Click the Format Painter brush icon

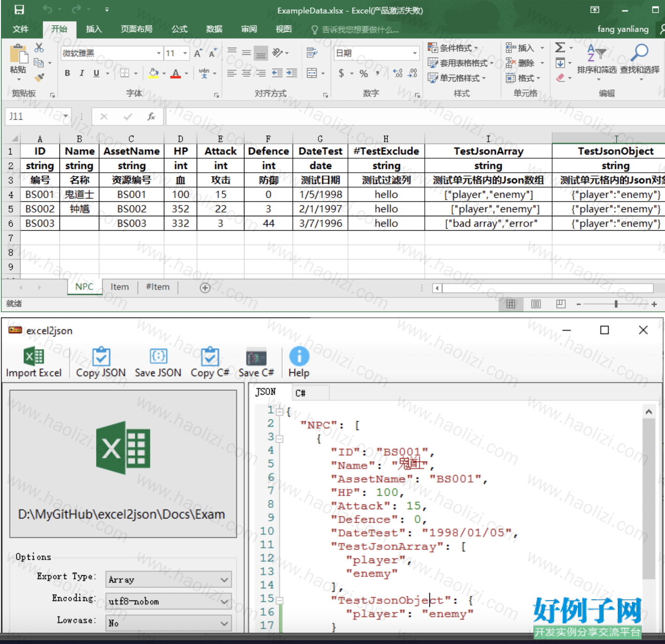pos(39,77)
